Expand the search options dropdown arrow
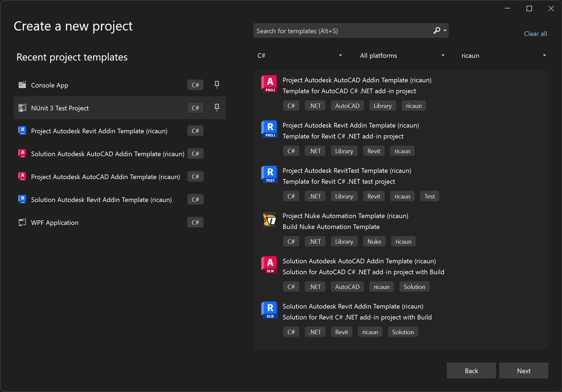This screenshot has width=562, height=392. [445, 31]
